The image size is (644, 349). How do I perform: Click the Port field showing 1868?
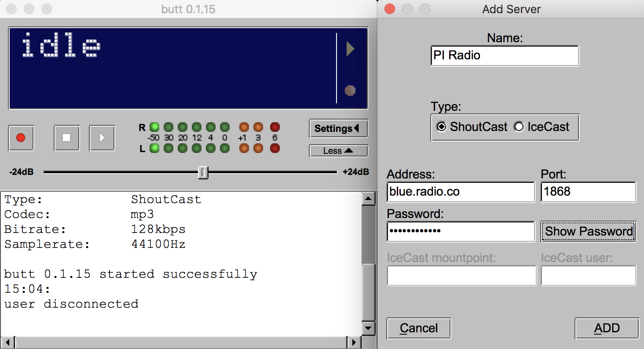[x=588, y=192]
